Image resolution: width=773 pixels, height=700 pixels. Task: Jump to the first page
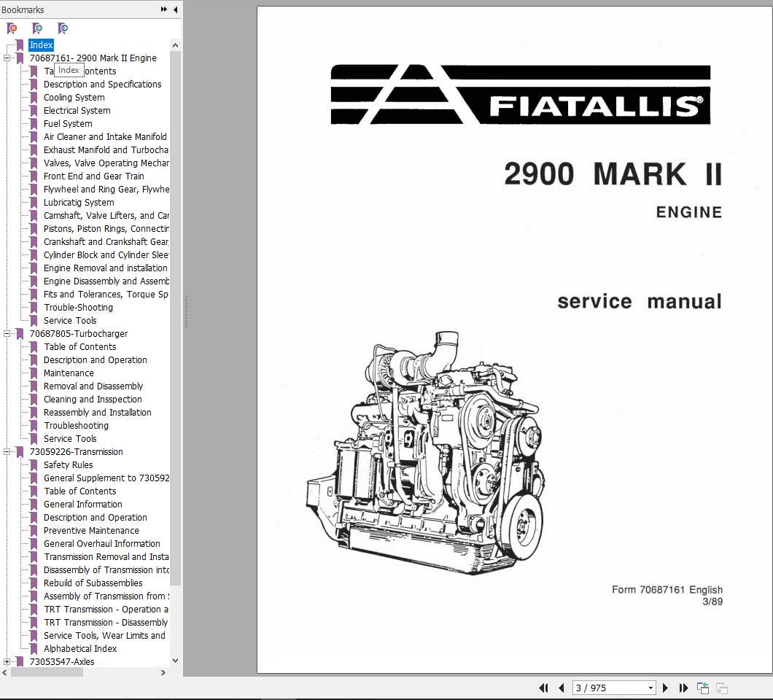[543, 688]
